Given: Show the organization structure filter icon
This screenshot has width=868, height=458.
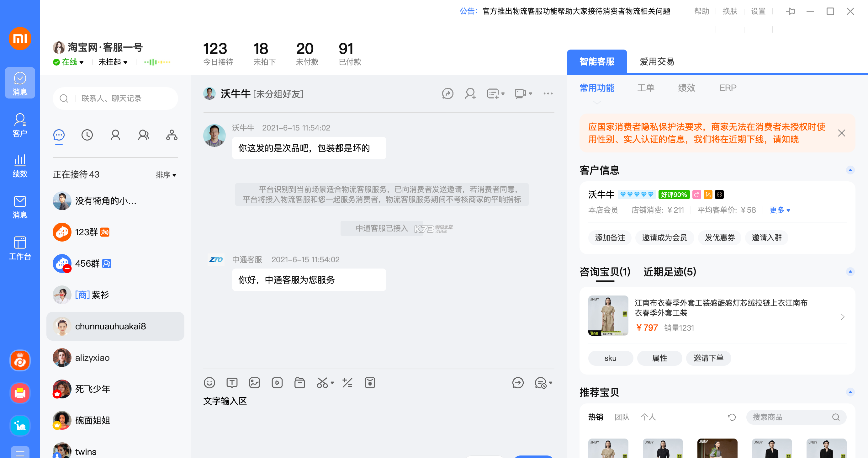Looking at the screenshot, I should tap(172, 135).
